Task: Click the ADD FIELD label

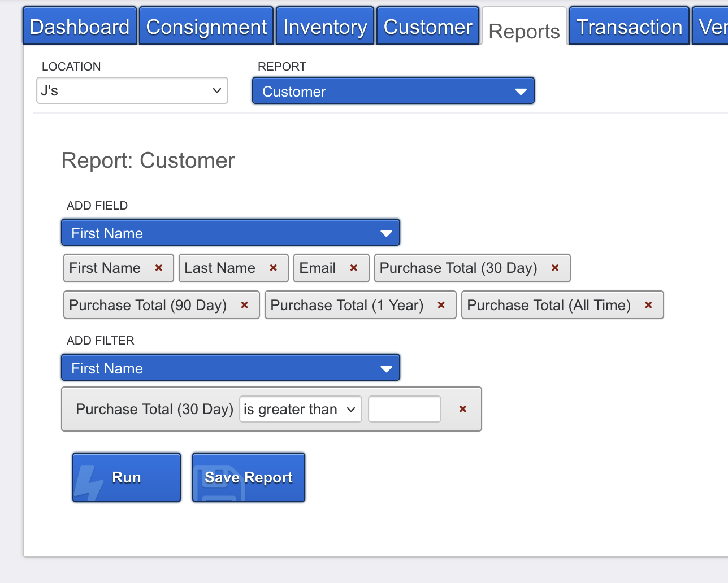Action: point(97,206)
